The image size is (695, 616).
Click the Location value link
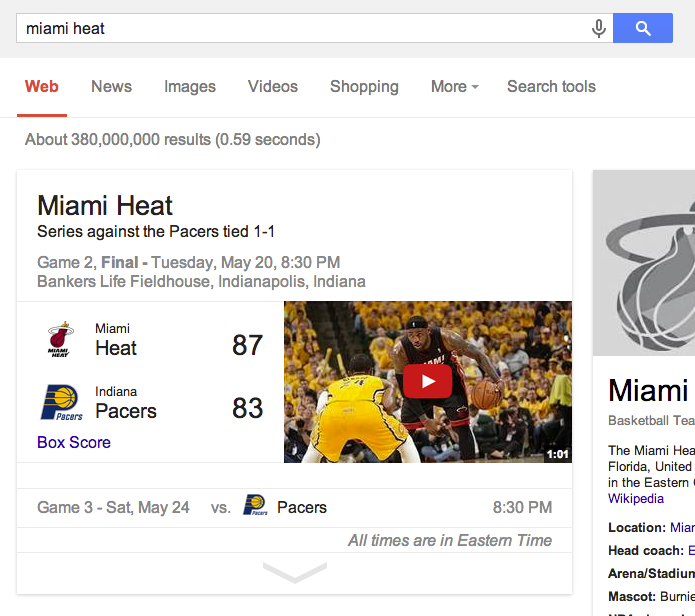click(682, 527)
